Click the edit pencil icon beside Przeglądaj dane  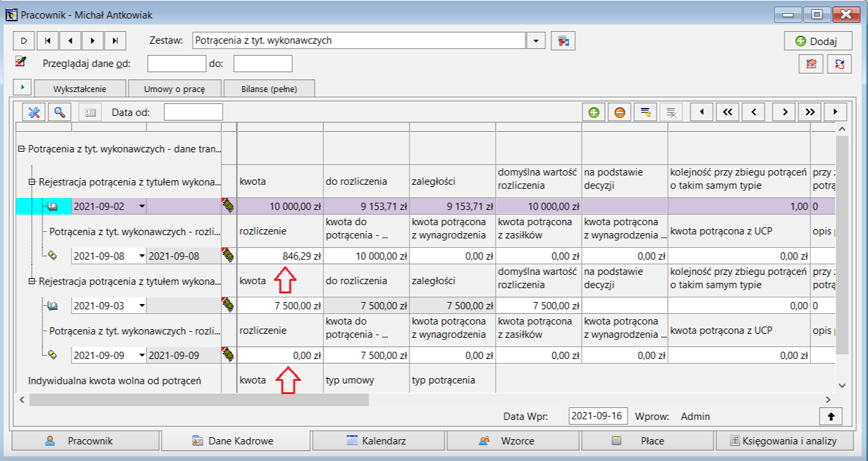(21, 62)
